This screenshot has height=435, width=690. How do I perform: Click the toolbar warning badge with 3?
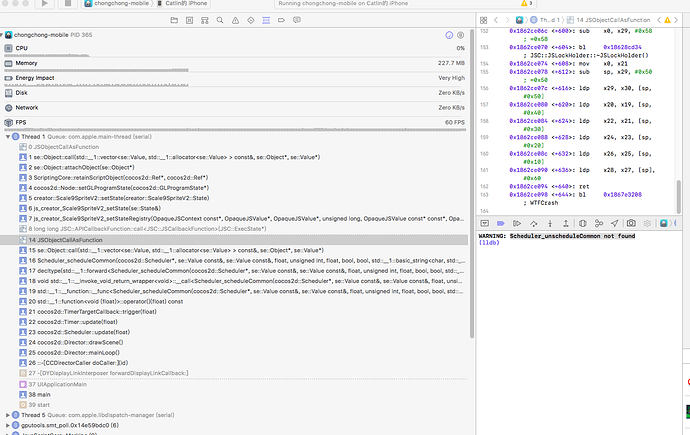[527, 3]
